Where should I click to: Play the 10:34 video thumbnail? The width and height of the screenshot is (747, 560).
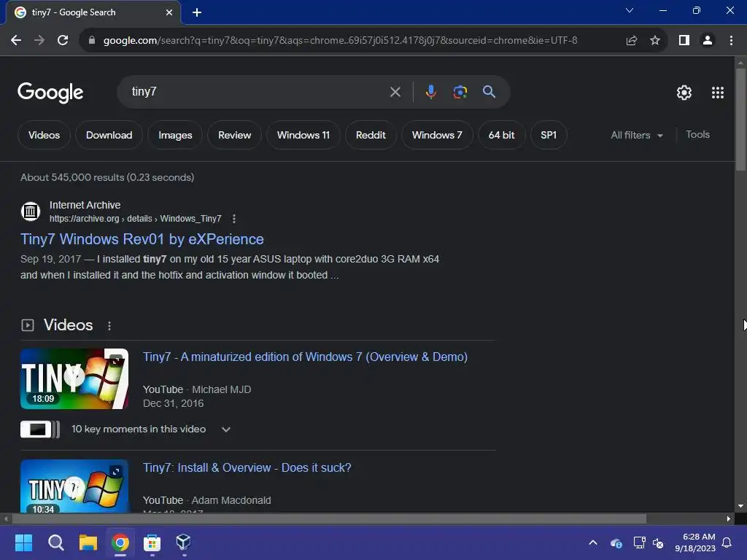coord(74,486)
